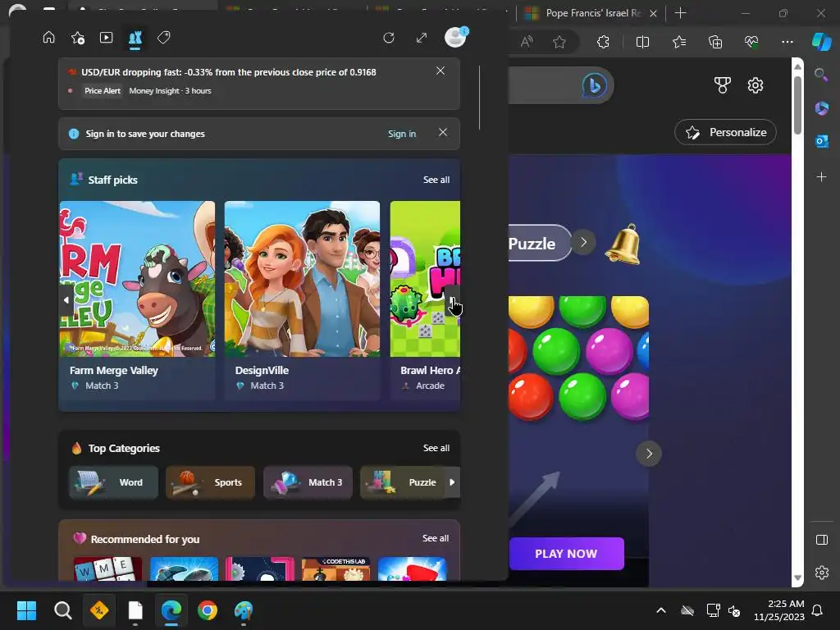Show previous Staff picks games

tap(66, 300)
